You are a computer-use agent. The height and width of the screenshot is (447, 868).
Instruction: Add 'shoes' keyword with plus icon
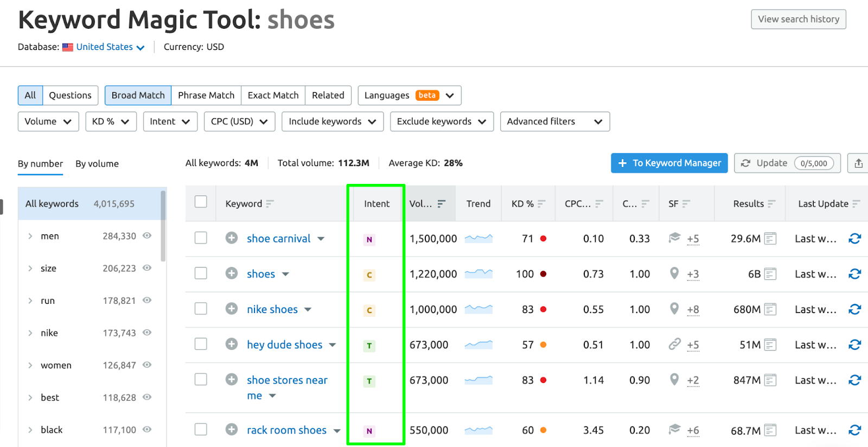(x=232, y=273)
